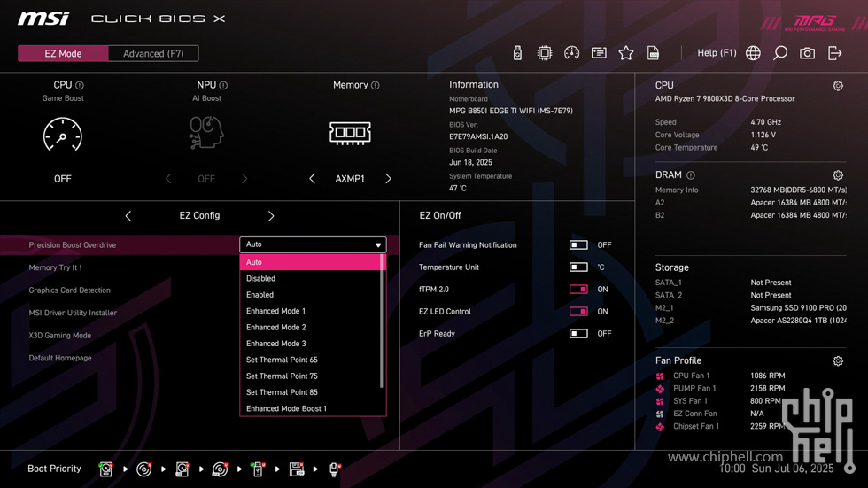Image resolution: width=868 pixels, height=488 pixels.
Task: Click the PBO dropdown list scrollbar
Action: click(x=382, y=321)
